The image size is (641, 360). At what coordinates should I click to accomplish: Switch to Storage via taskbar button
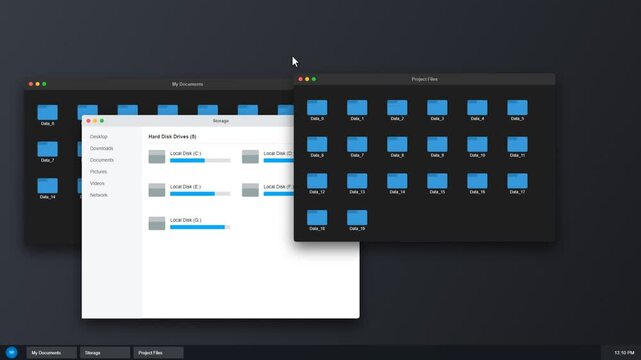[x=105, y=353]
